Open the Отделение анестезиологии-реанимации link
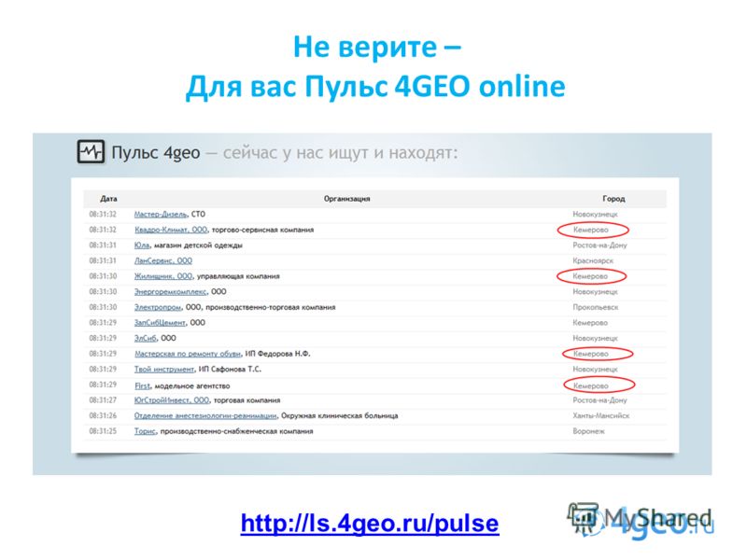Image resolution: width=747 pixels, height=560 pixels. click(x=205, y=415)
